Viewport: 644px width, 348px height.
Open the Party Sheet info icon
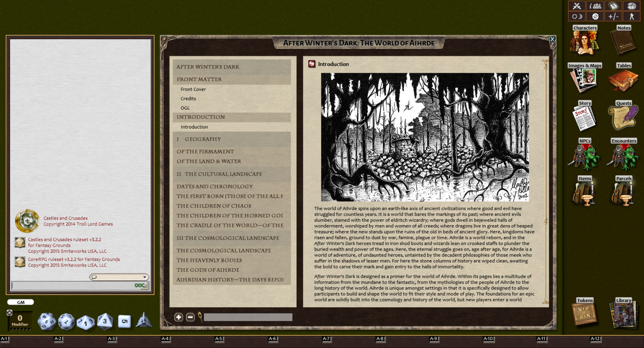tap(595, 6)
